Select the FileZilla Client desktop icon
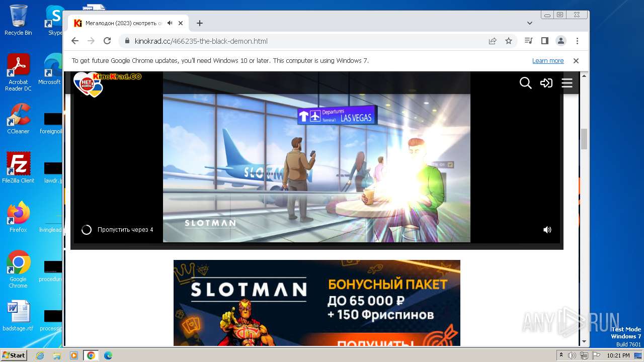The image size is (644, 362). [18, 168]
